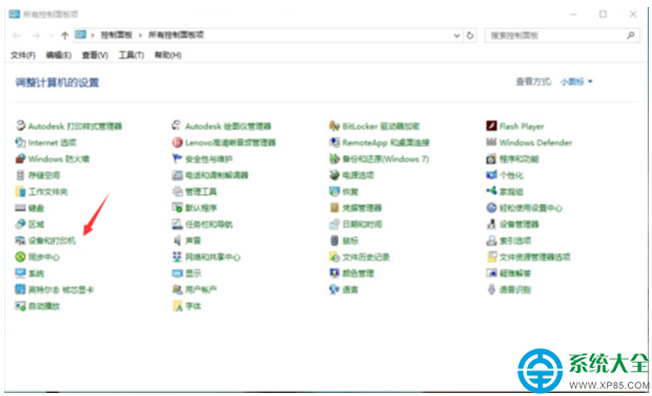The width and height of the screenshot is (652, 396).
Task: Go back with the back arrow
Action: tap(17, 36)
